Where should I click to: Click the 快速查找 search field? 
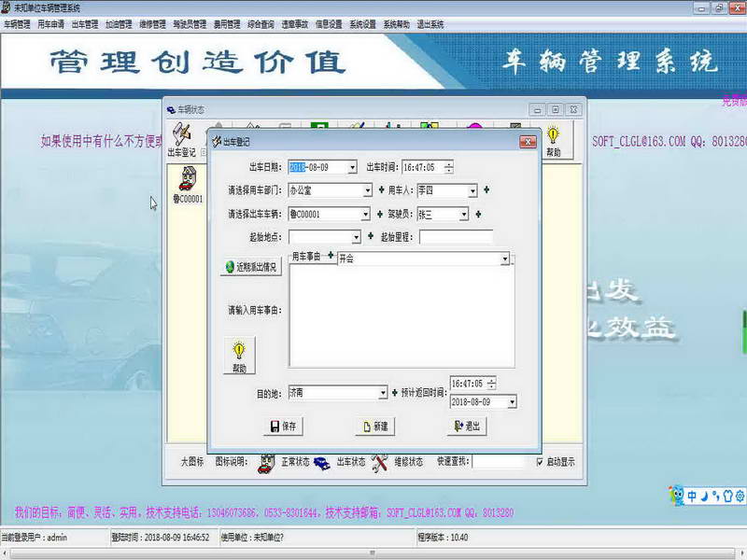click(498, 462)
